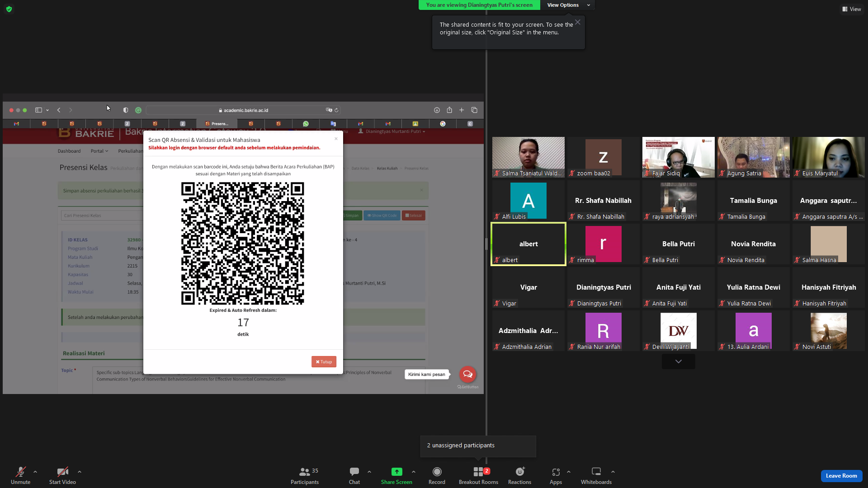Click the encryption shield icon
Viewport: 868px width, 488px height.
tap(9, 9)
